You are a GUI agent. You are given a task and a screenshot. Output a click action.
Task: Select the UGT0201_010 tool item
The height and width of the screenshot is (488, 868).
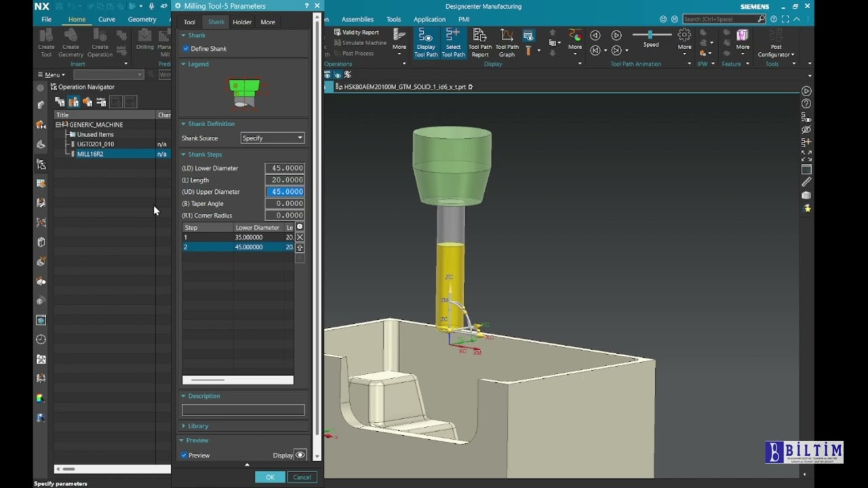coord(95,144)
